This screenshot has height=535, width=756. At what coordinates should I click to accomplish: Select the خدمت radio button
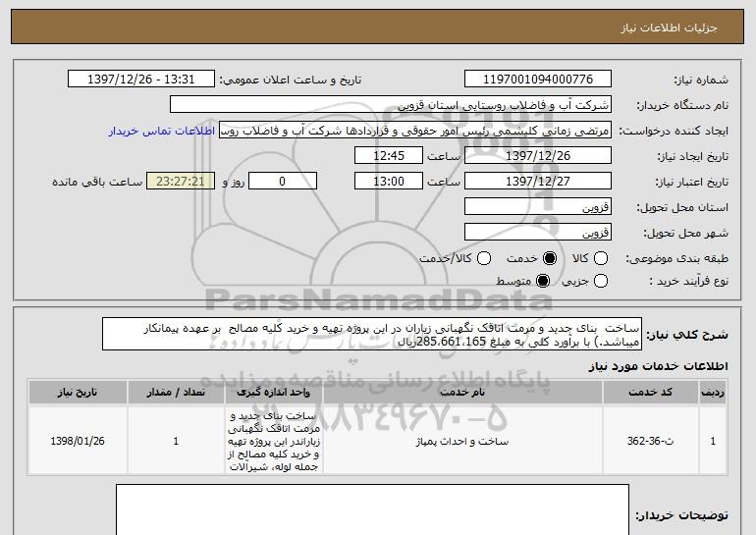[550, 259]
